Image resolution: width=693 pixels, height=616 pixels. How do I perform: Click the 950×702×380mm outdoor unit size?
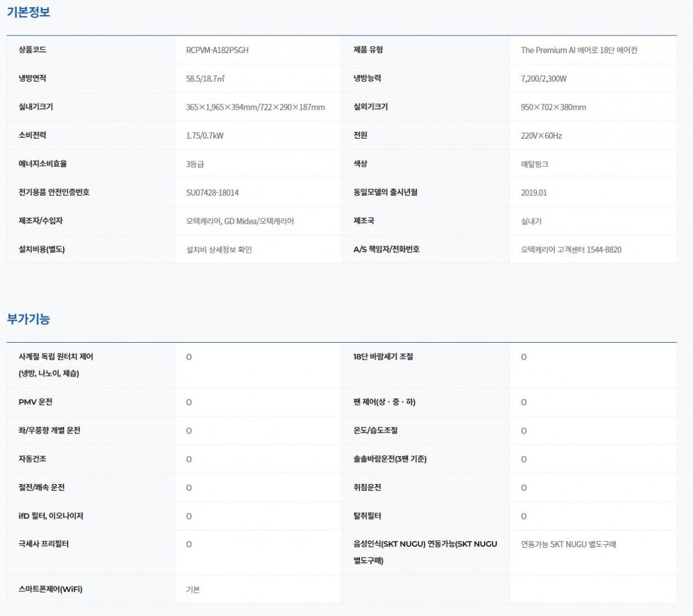[x=553, y=107]
